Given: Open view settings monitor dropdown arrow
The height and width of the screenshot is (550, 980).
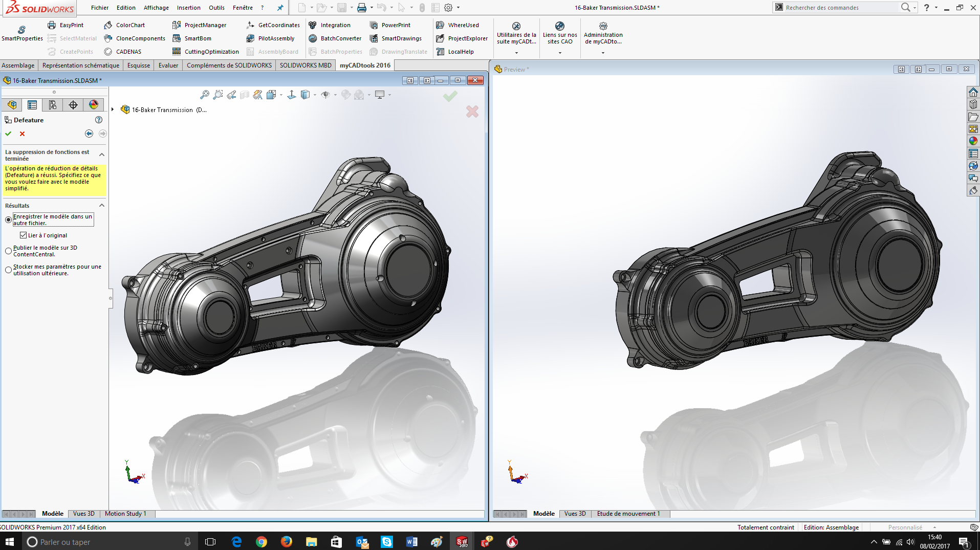Looking at the screenshot, I should tap(389, 95).
